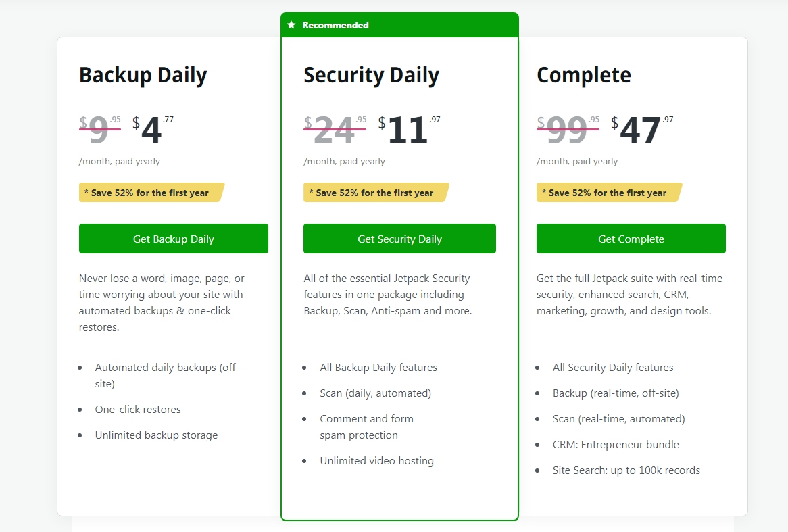Select the CRM: Entrepreneur bundle feature

coord(616,445)
